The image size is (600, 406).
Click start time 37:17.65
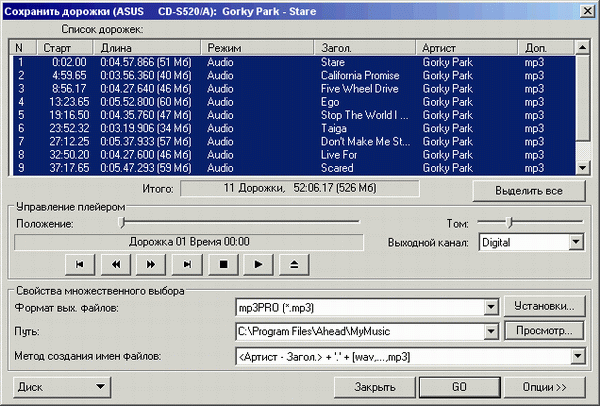(69, 168)
